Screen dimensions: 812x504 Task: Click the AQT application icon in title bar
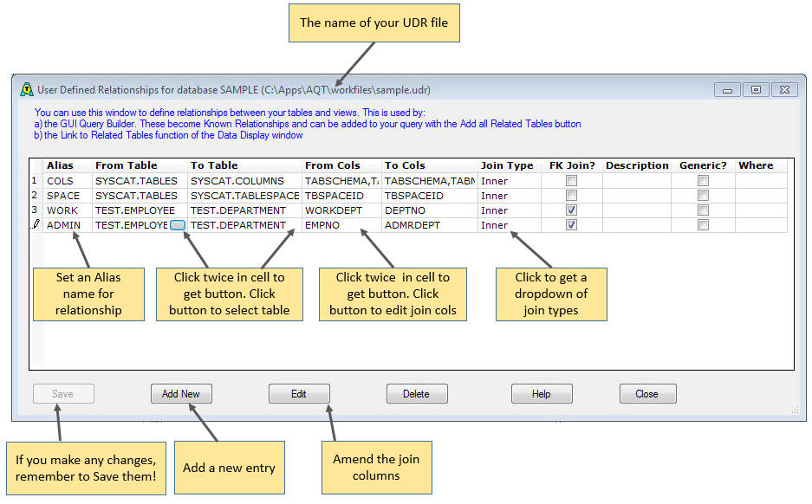tap(26, 89)
